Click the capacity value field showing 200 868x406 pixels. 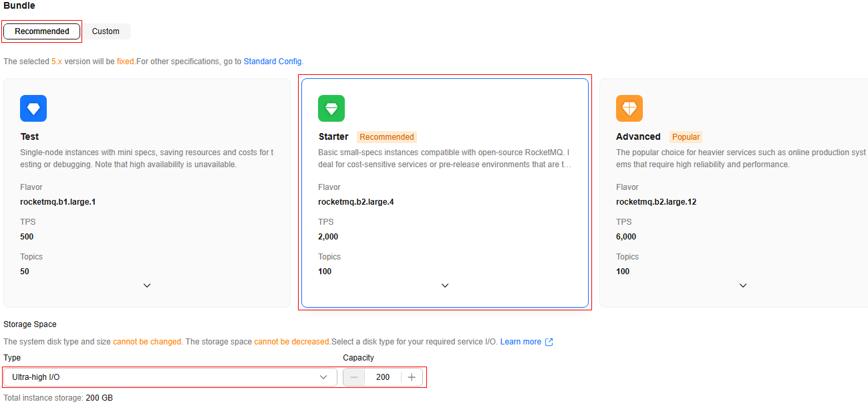383,377
